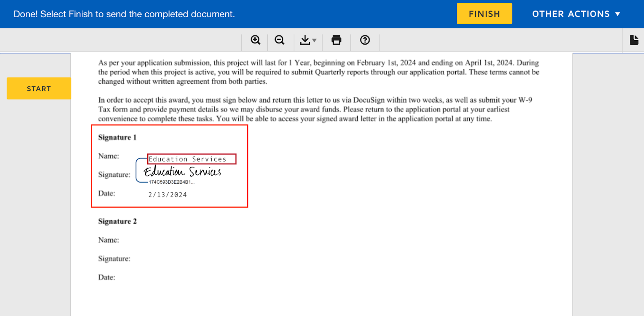
Task: Open the document pages panel icon
Action: tap(634, 40)
